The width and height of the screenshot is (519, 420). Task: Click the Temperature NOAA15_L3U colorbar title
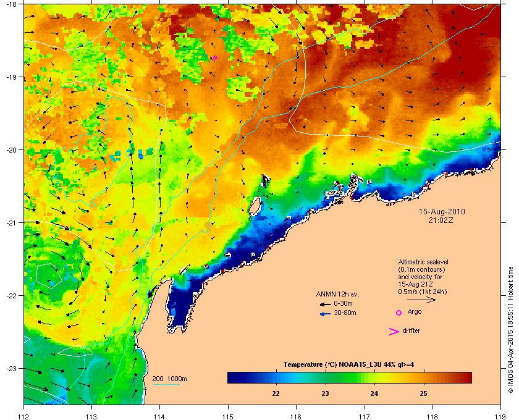348,365
